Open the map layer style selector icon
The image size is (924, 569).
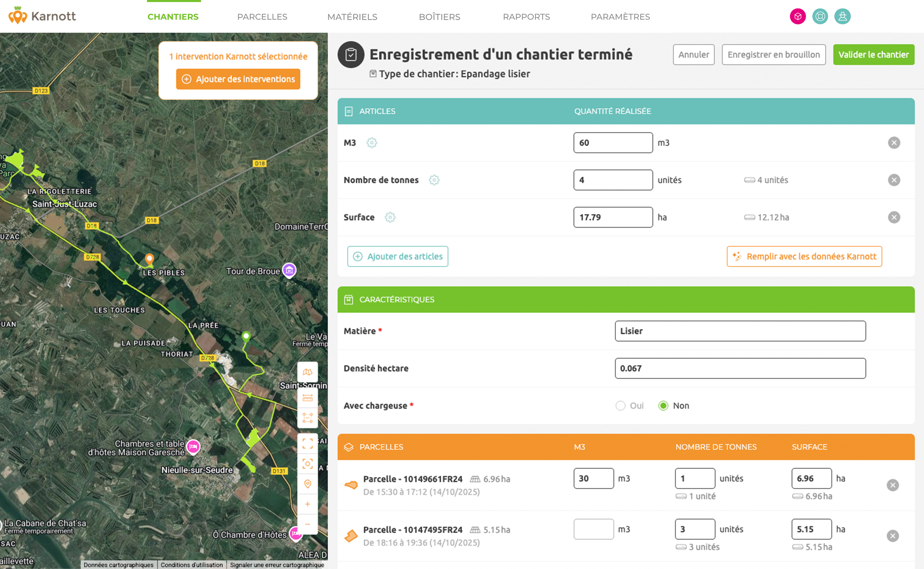[308, 372]
